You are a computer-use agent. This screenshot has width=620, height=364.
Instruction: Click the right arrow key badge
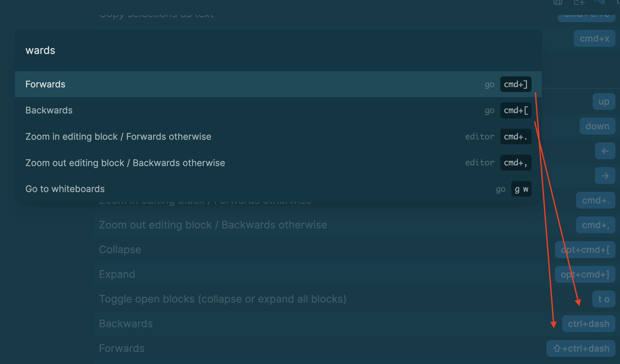[605, 175]
